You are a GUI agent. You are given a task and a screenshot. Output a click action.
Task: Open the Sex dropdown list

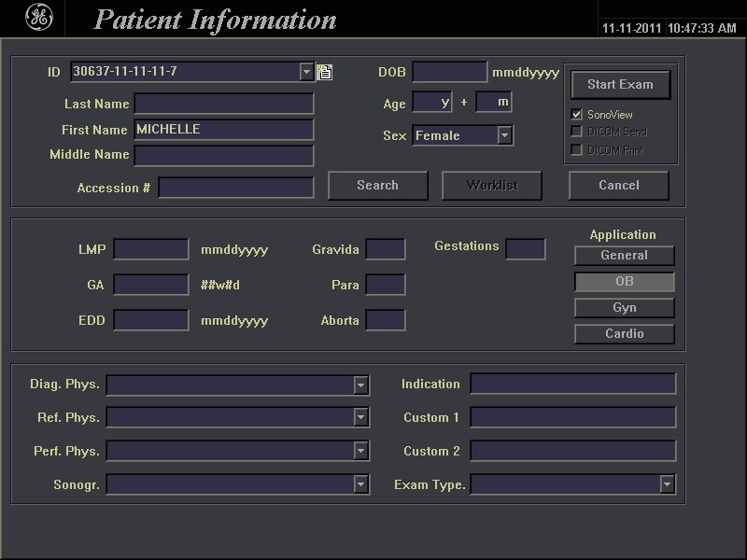504,136
